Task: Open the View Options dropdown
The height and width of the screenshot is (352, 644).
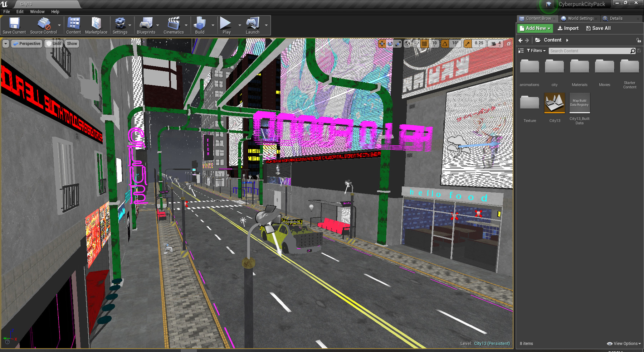Action: click(624, 343)
